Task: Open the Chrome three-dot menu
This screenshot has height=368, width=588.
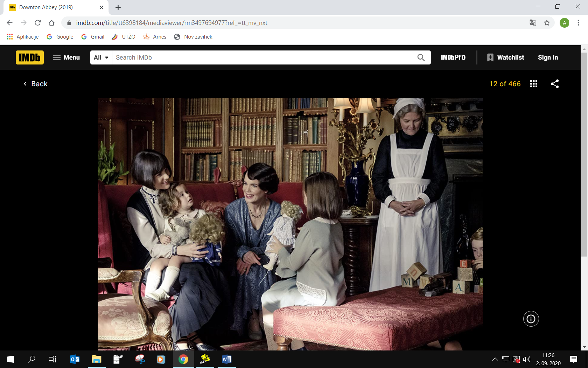Action: (578, 23)
